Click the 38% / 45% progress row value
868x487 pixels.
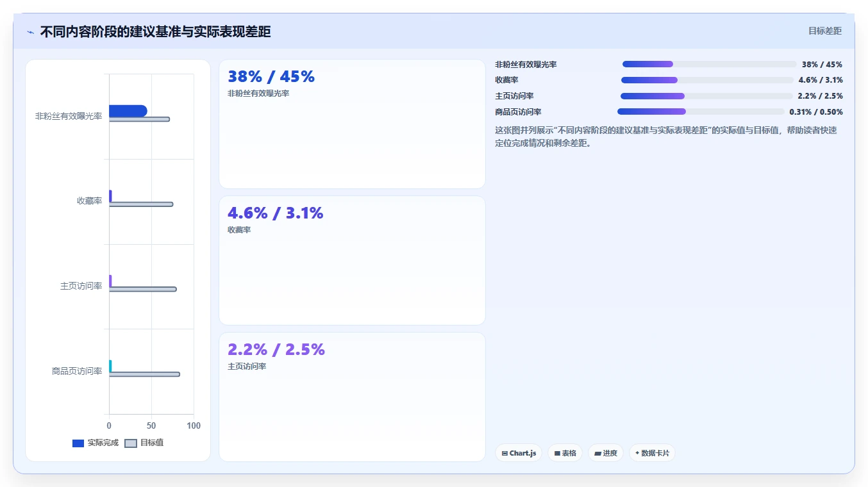point(822,64)
